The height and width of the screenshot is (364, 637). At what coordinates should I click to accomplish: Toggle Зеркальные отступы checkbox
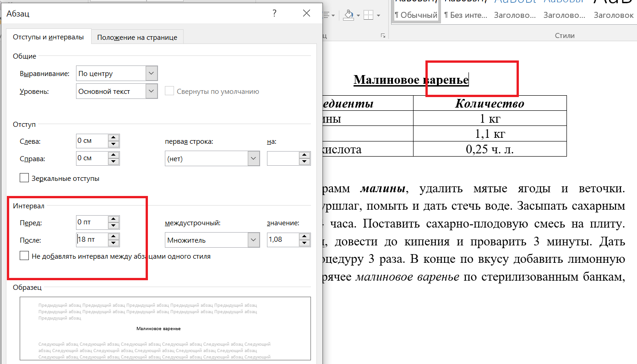coord(24,179)
